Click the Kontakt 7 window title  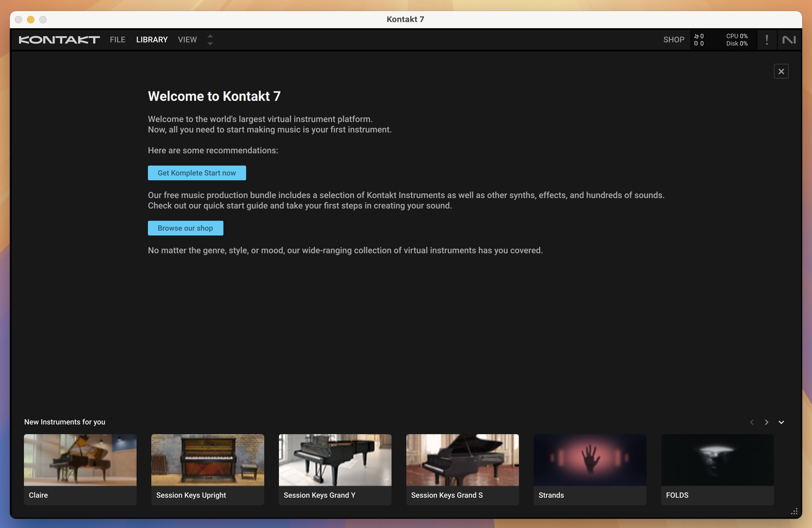click(405, 19)
